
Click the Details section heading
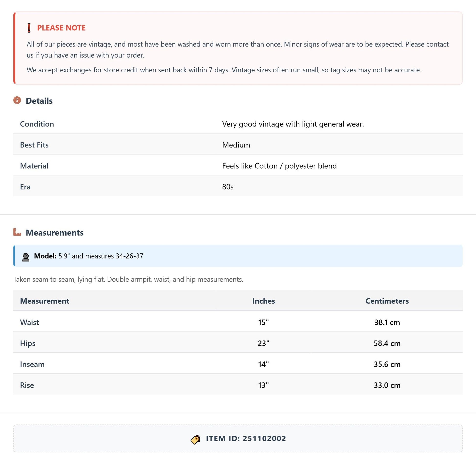pos(39,101)
